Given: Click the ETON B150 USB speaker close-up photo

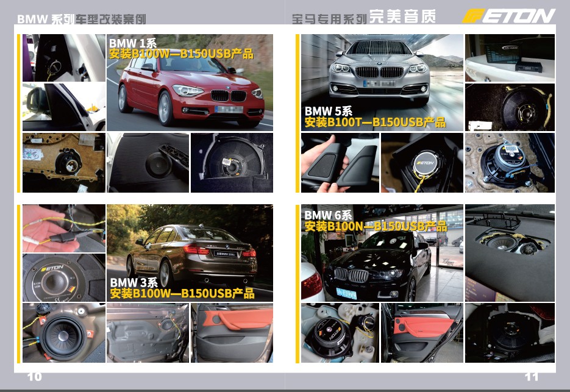Looking at the screenshot, I should click(x=64, y=278).
